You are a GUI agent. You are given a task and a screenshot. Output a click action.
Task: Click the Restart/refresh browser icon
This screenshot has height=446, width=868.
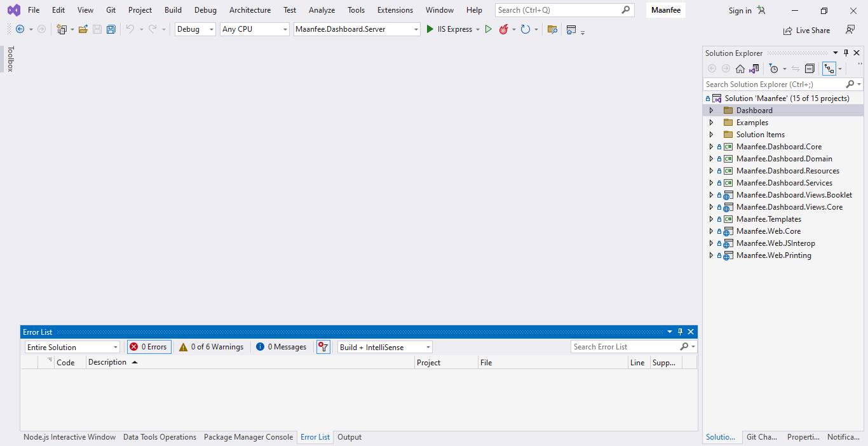pyautogui.click(x=525, y=29)
